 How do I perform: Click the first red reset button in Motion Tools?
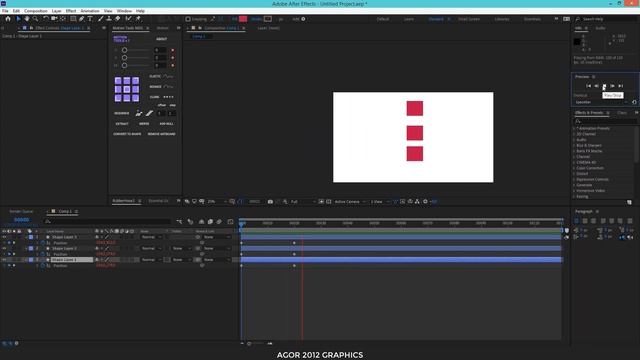coord(173,50)
